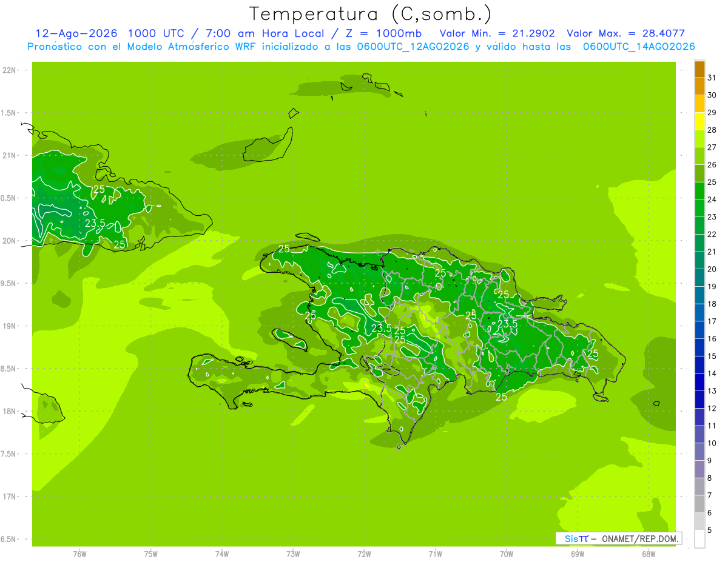Pick the lime swatch between 26 and 27

pyautogui.click(x=699, y=156)
